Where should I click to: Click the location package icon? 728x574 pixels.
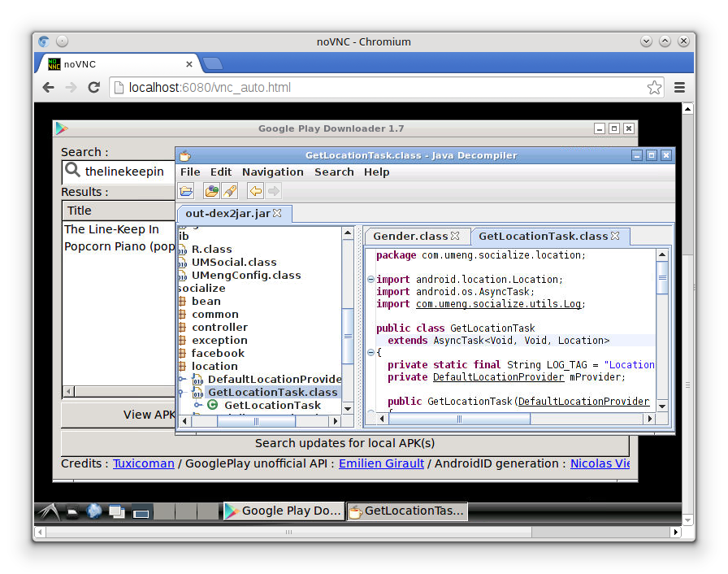click(183, 367)
